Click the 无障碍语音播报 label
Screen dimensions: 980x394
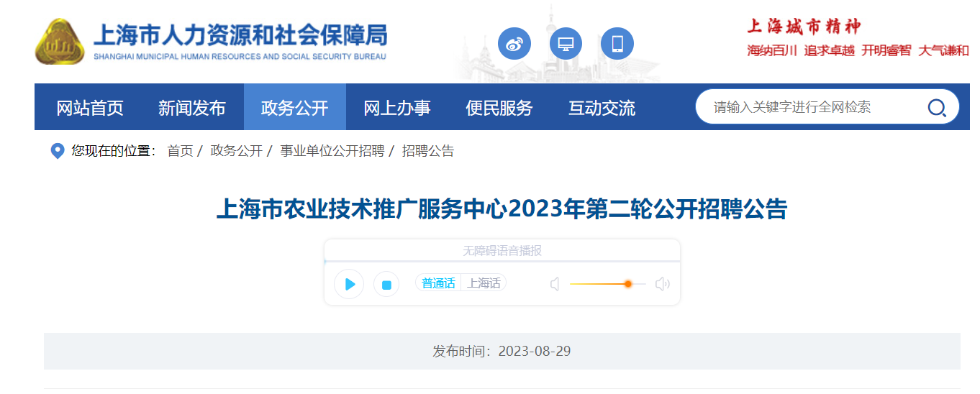(x=502, y=251)
